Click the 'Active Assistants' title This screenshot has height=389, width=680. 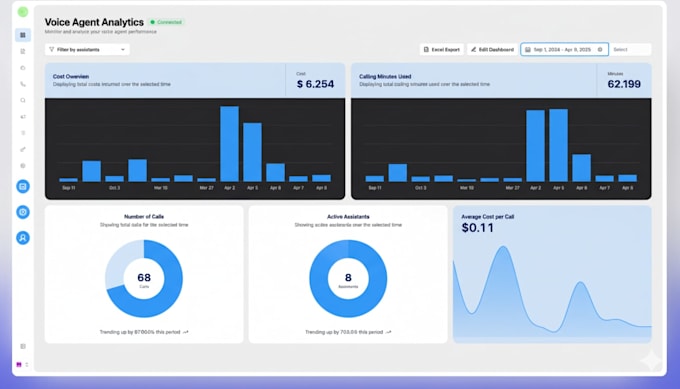tap(348, 216)
